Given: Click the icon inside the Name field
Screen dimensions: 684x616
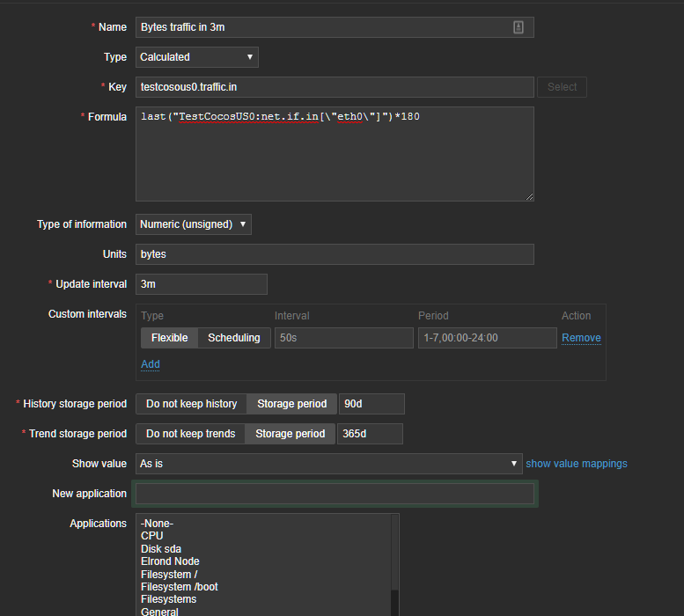Looking at the screenshot, I should (x=519, y=27).
